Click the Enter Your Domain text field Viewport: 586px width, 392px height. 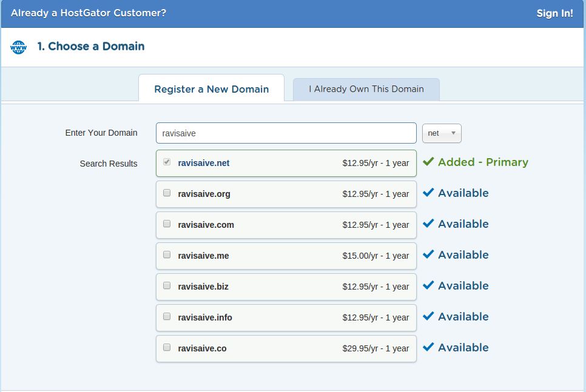tap(286, 133)
